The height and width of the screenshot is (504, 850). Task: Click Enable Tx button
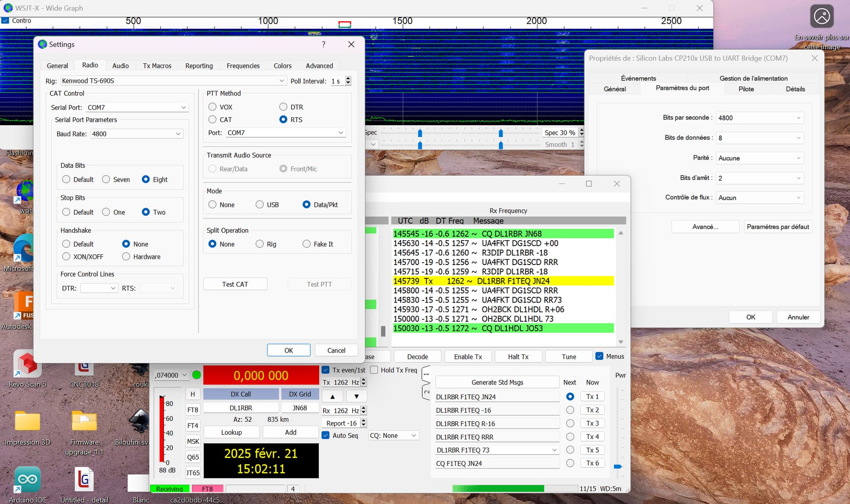[x=467, y=356]
